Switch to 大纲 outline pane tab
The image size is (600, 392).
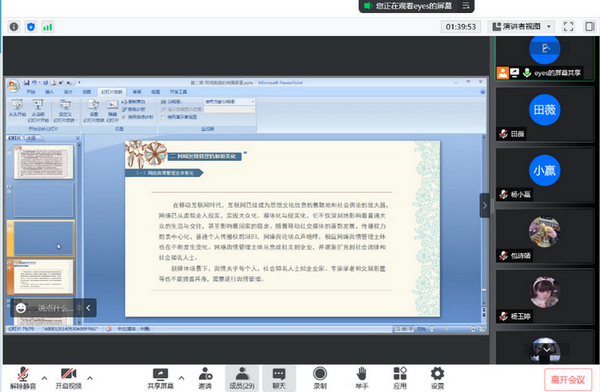pos(31,138)
